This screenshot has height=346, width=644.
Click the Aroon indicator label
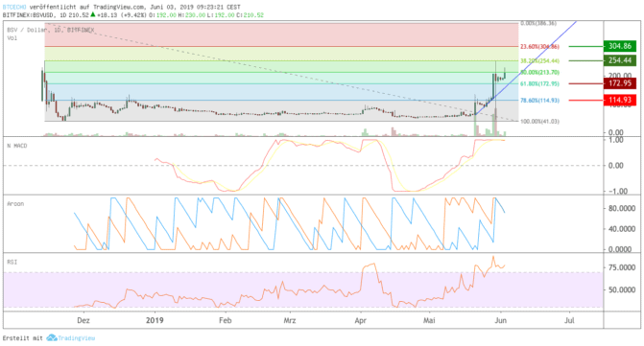click(15, 204)
